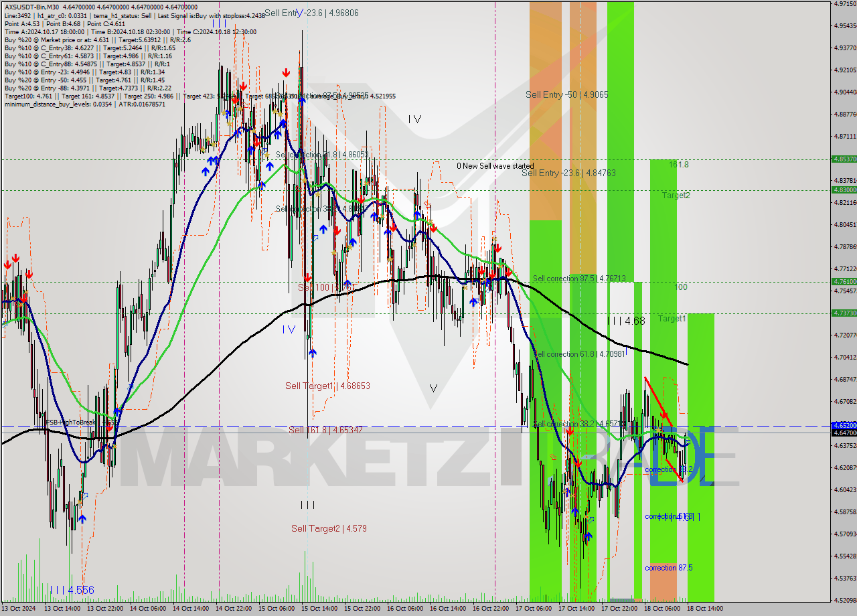Click the '18 Oct 14:00' time axis label
Viewport: 857px width, 616px height.
[704, 609]
